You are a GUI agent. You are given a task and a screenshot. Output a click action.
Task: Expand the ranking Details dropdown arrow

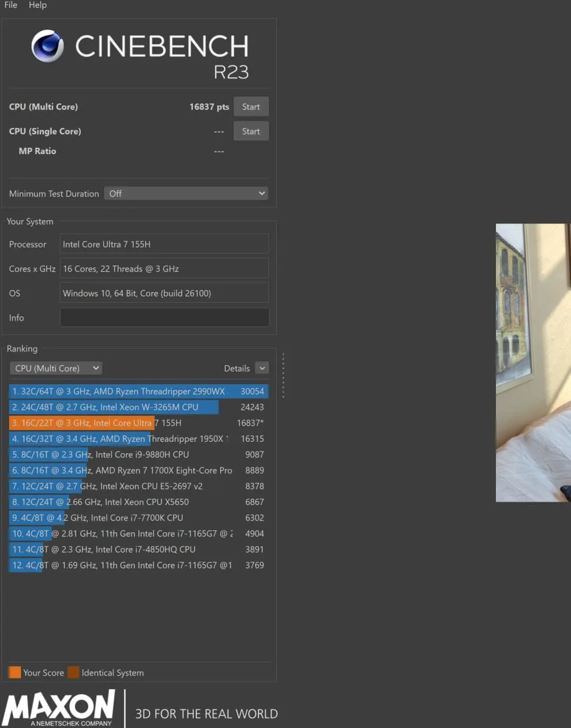coord(262,368)
